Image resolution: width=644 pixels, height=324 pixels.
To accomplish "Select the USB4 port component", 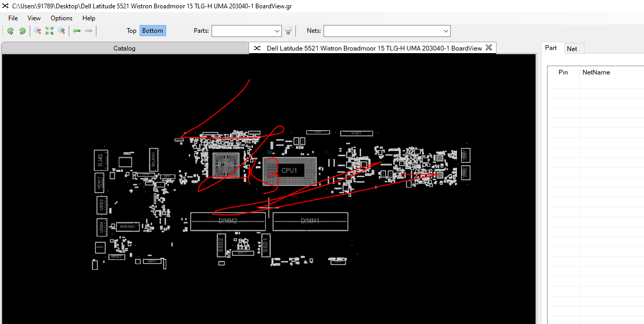I will [x=101, y=227].
